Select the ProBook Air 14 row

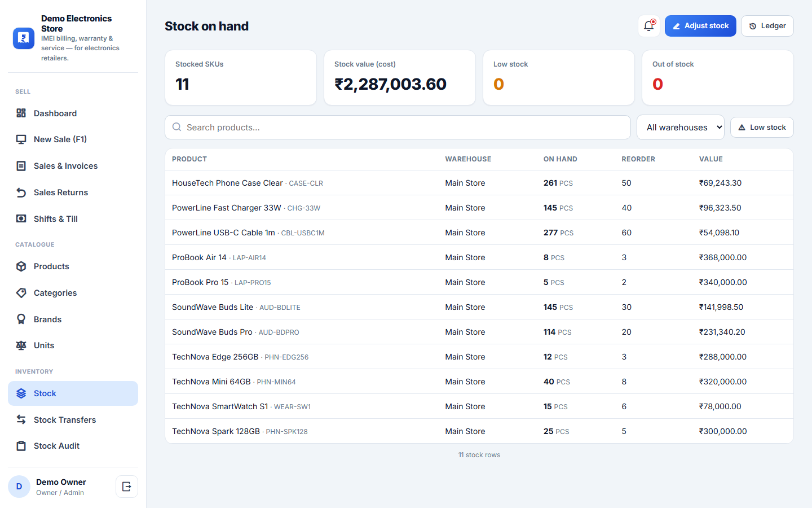point(479,257)
